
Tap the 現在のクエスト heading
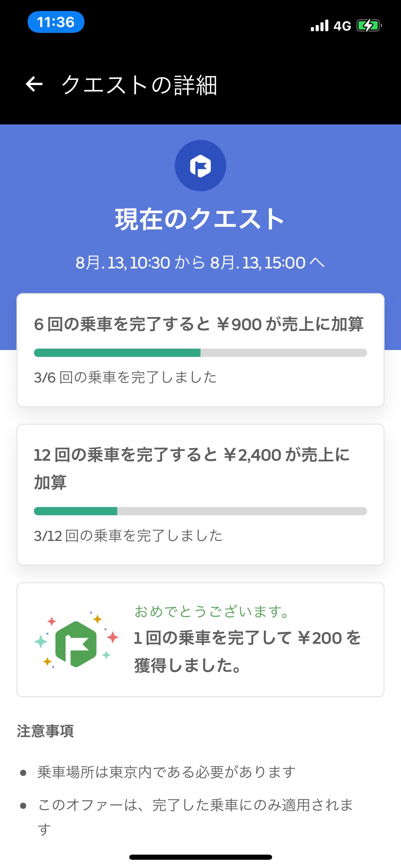click(x=200, y=219)
